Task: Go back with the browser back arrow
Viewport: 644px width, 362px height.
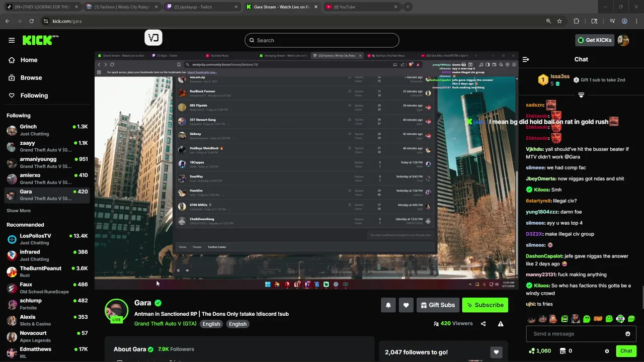Action: [x=7, y=21]
